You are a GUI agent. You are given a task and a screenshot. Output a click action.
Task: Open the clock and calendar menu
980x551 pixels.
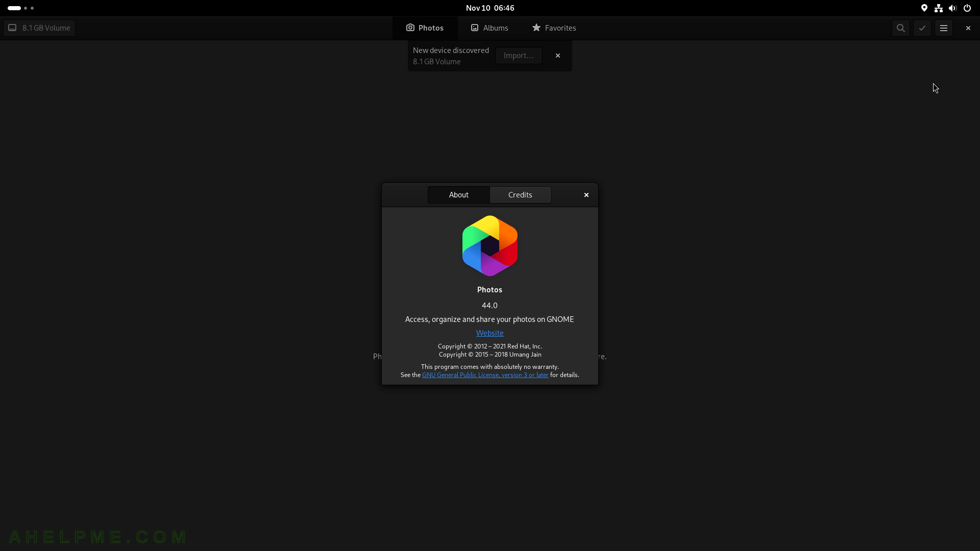490,8
